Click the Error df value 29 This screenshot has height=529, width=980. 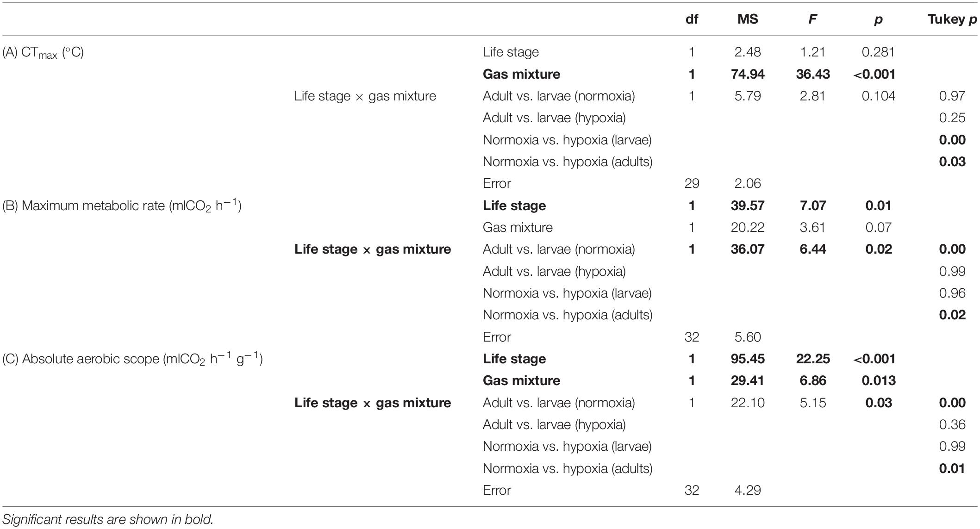pos(692,184)
